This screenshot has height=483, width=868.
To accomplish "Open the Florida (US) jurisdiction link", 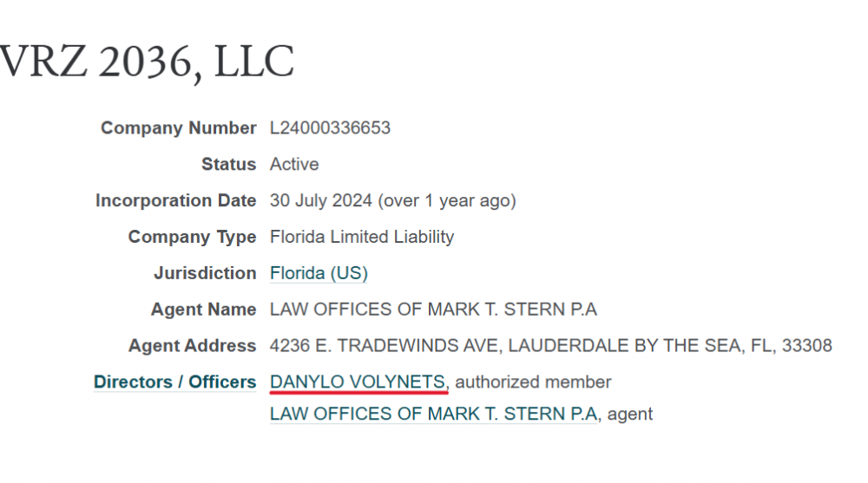I will point(319,273).
